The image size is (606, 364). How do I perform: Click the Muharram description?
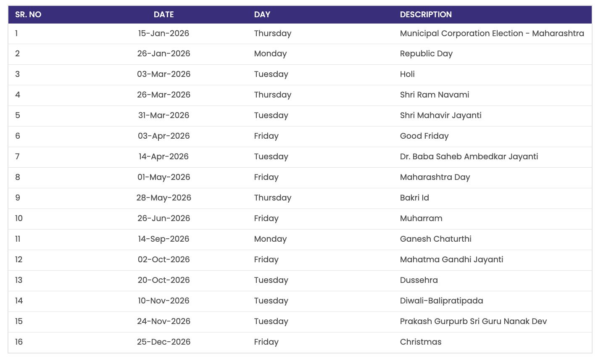pos(421,218)
